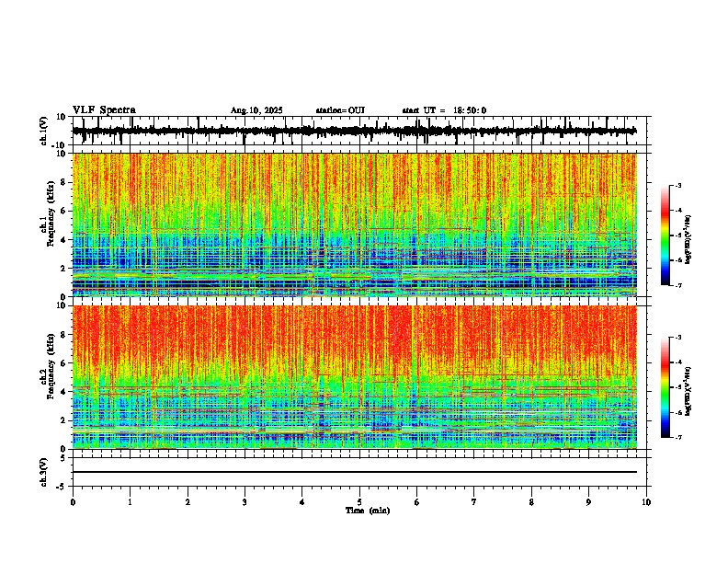Viewport: 728px width, 563px height.
Task: Click the time axis tick label '3'
Action: 245,502
